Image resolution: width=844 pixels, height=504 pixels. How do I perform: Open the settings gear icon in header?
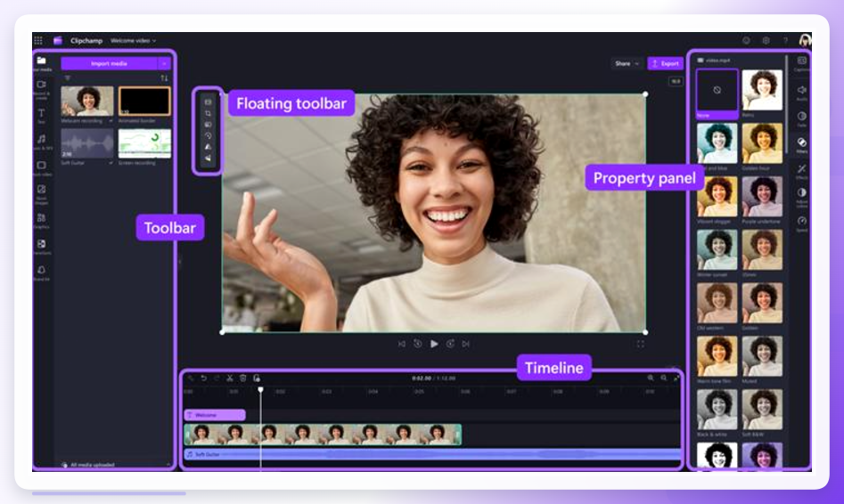point(766,40)
